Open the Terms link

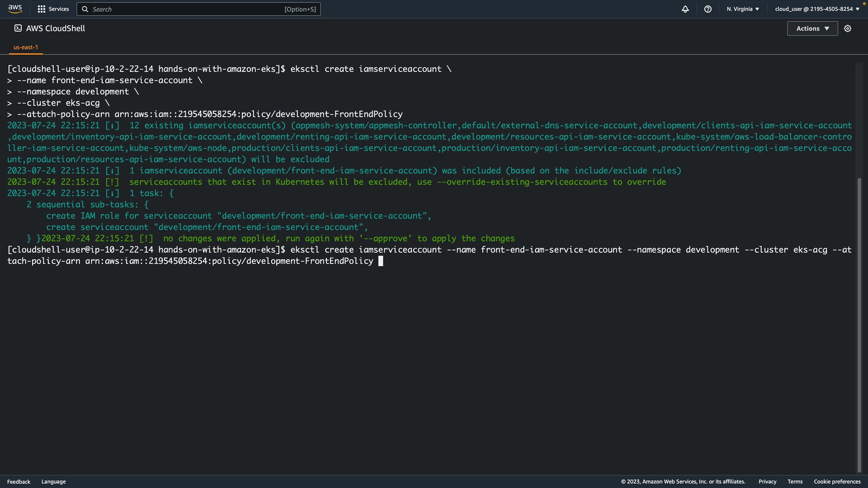pos(795,482)
